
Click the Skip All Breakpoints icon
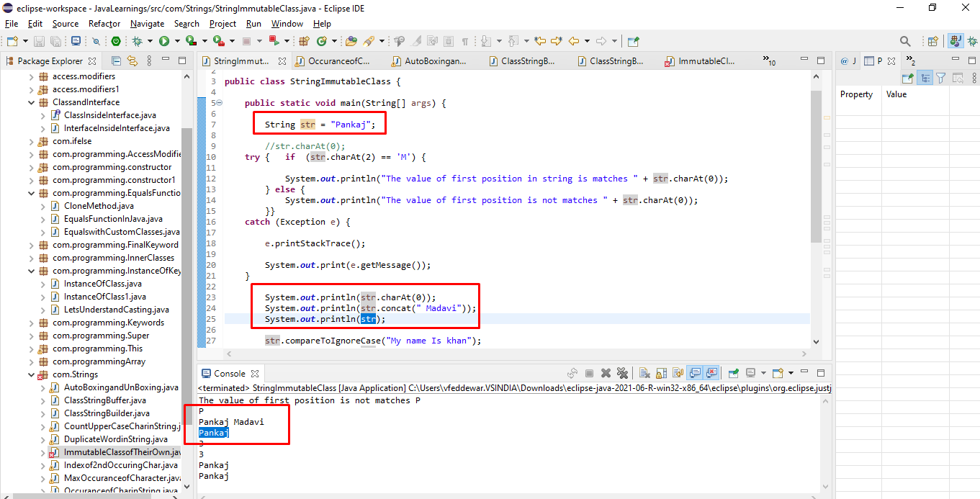click(x=96, y=42)
